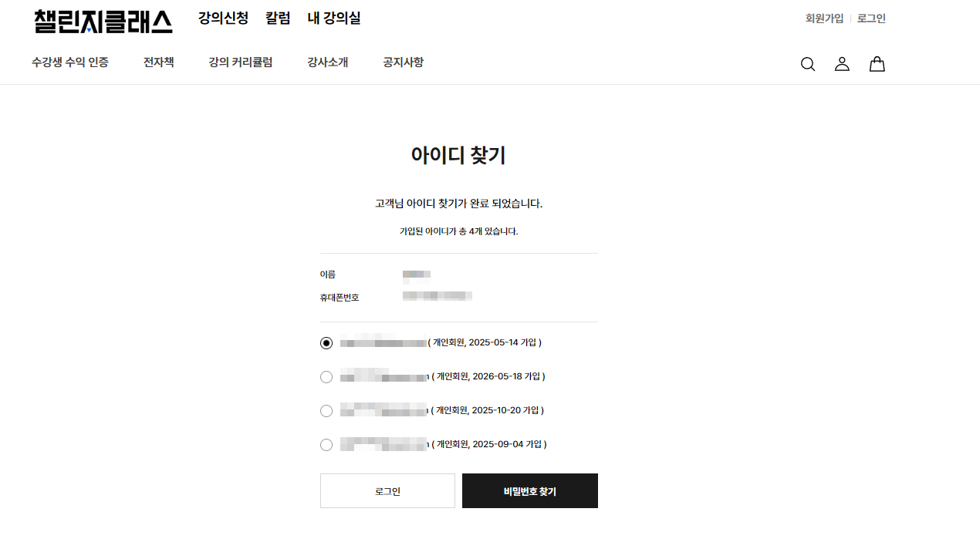Open 칼럼 menu item
This screenshot has width=980, height=549.
pyautogui.click(x=278, y=18)
